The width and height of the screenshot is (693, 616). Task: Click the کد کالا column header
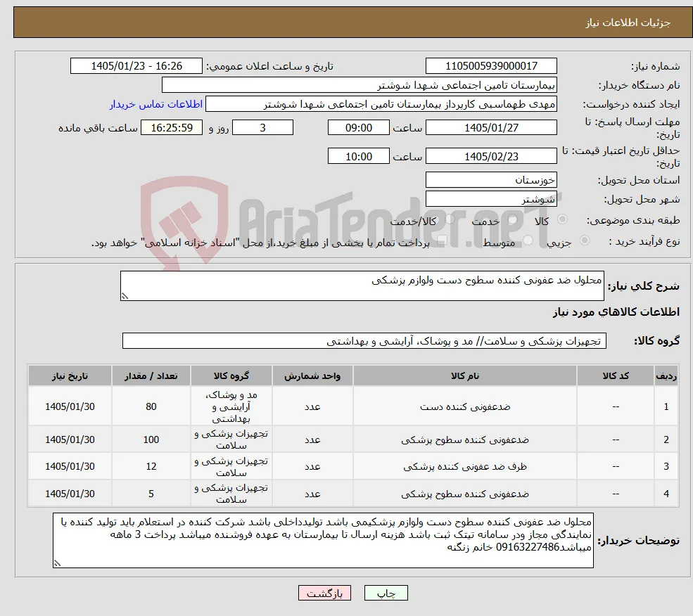(x=615, y=376)
